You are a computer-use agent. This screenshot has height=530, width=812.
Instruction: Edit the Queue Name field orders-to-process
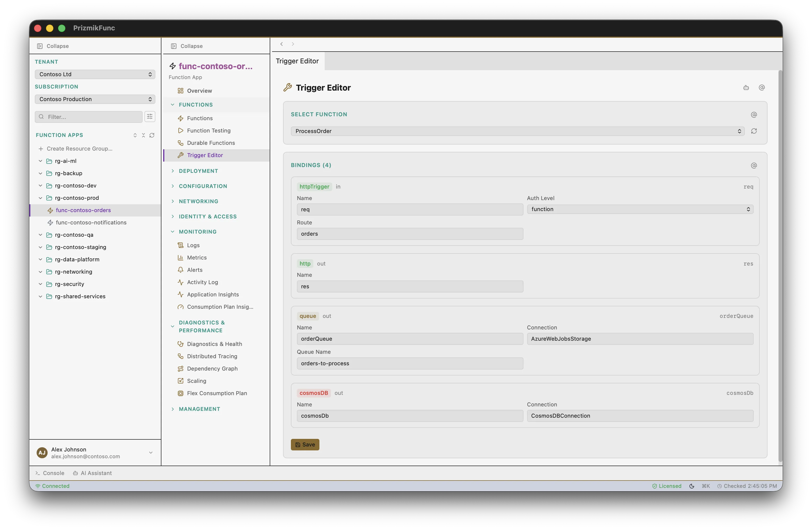[409, 363]
